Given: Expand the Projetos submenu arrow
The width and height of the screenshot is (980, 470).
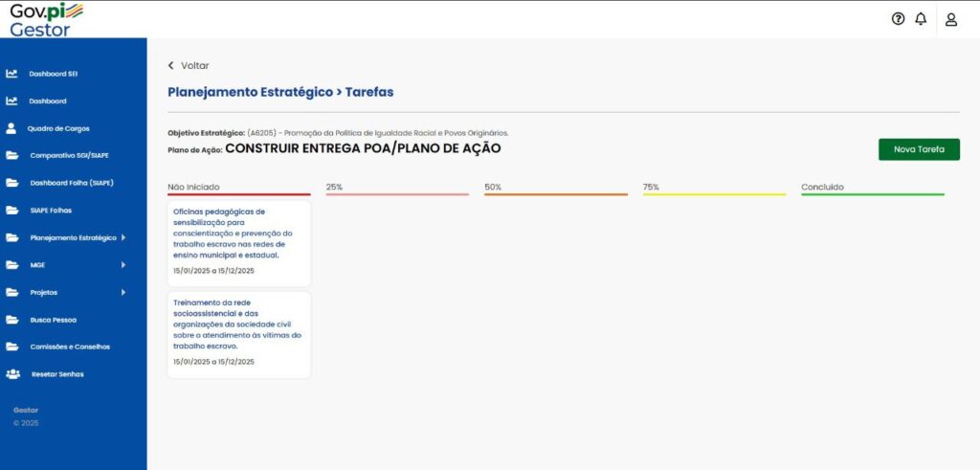Looking at the screenshot, I should coord(123,293).
